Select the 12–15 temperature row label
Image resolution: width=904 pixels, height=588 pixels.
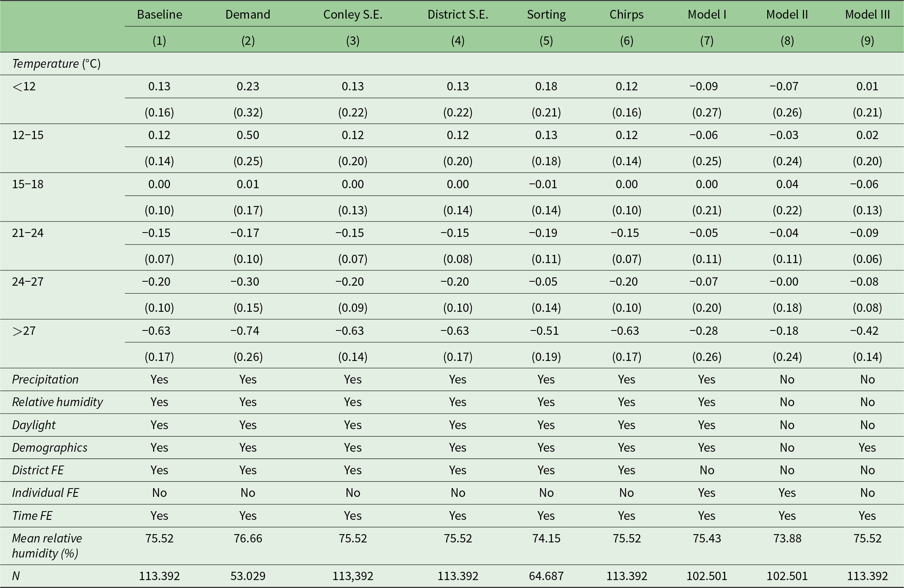coord(28,135)
